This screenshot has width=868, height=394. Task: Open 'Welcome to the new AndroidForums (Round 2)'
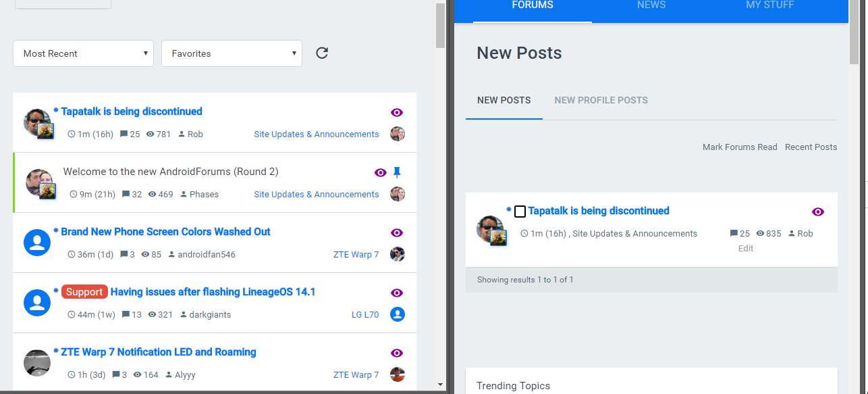click(171, 172)
